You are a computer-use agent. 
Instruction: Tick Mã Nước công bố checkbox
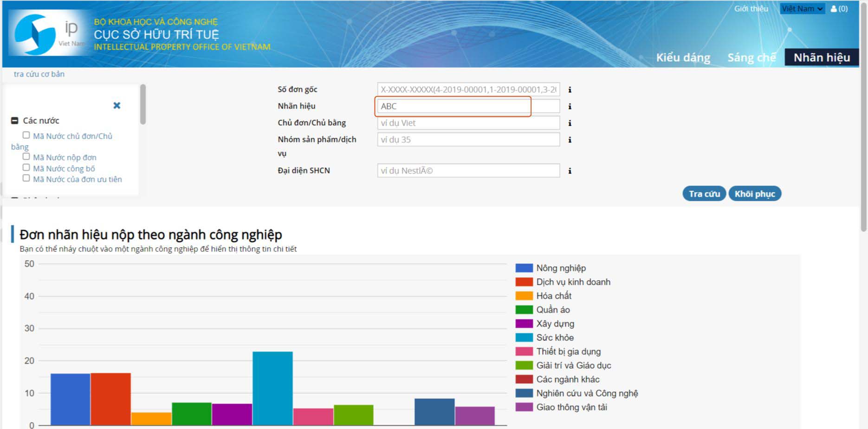[x=26, y=167]
